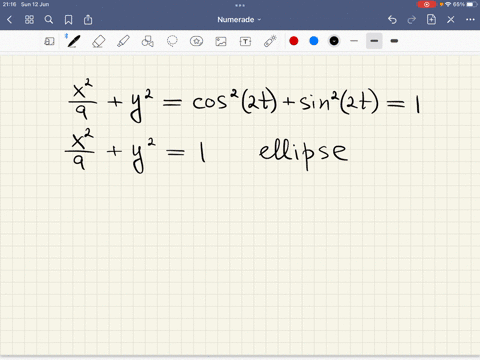Tap the handwritten cos²(2t) term
Image resolution: width=480 pixels, height=360 pixels.
[235, 101]
